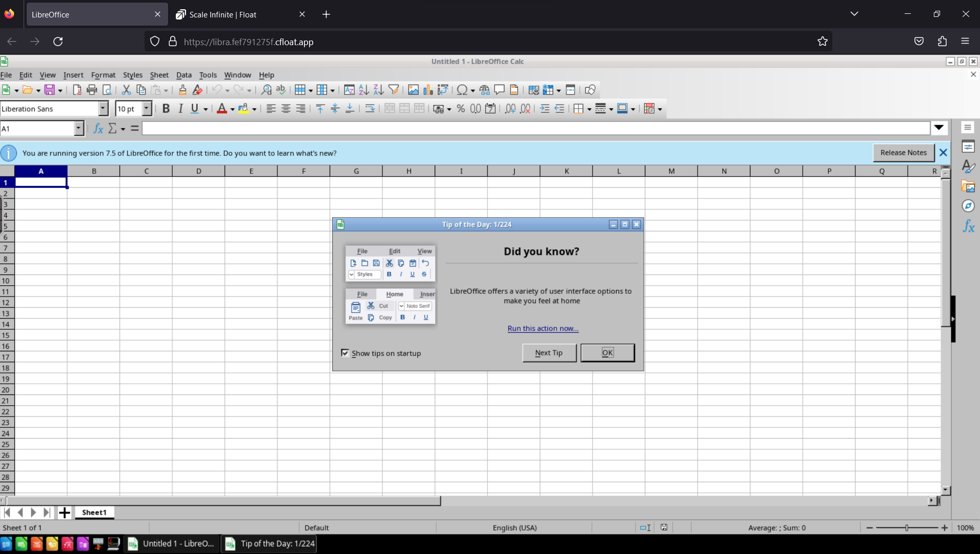This screenshot has width=980, height=554.
Task: Open Background Color dropdown arrow
Action: pyautogui.click(x=254, y=109)
